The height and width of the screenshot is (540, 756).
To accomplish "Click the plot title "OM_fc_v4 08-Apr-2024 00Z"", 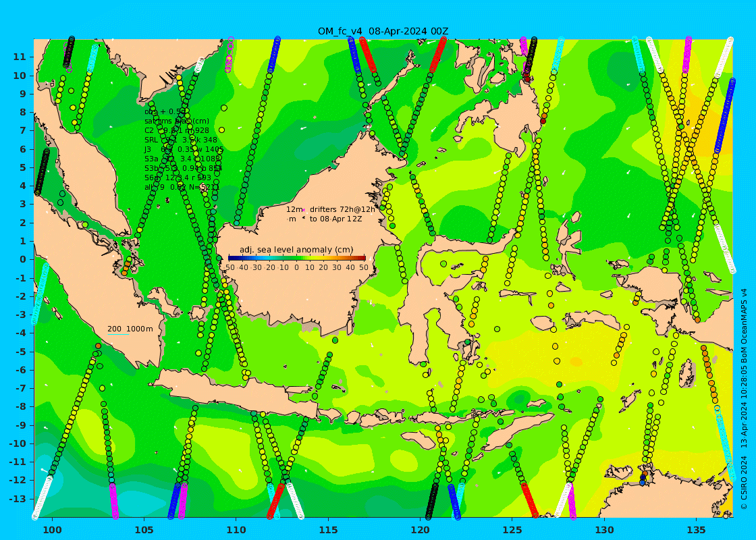I will pyautogui.click(x=383, y=31).
